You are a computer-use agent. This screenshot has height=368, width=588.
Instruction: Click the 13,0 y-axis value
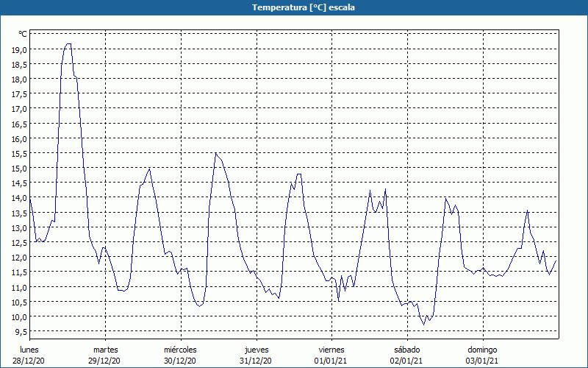pyautogui.click(x=20, y=228)
